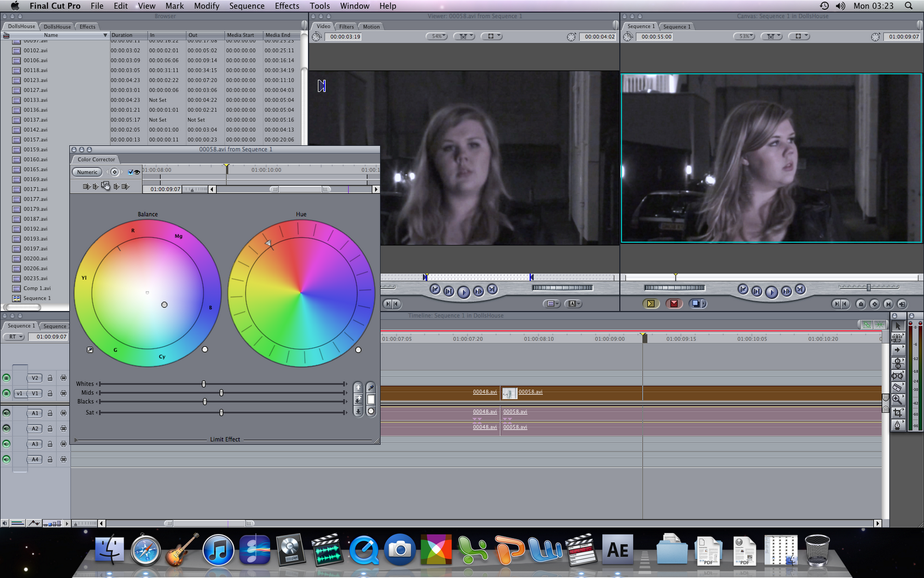
Task: Toggle V2 track visibility
Action: point(6,378)
